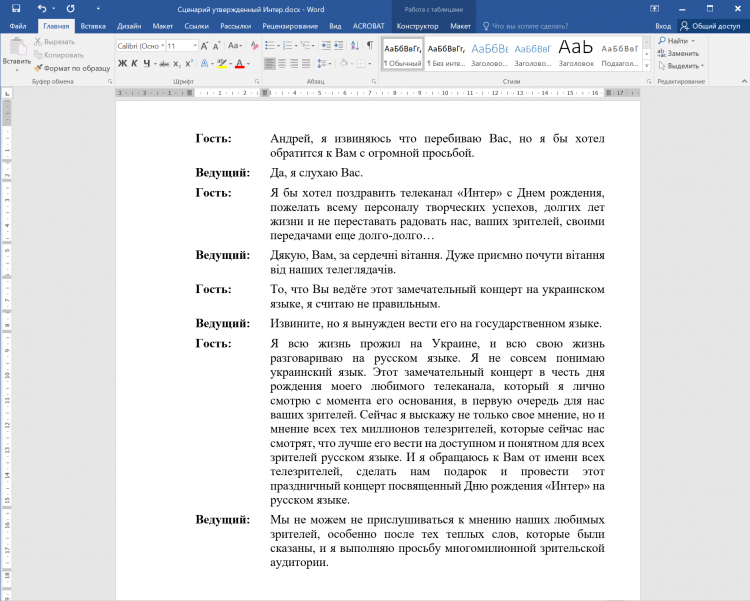Toggle strikethrough text formatting
This screenshot has height=601, width=750.
(163, 63)
